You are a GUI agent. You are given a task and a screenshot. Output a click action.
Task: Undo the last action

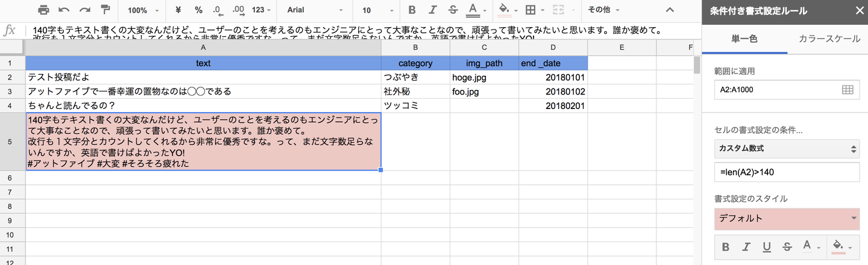point(64,10)
